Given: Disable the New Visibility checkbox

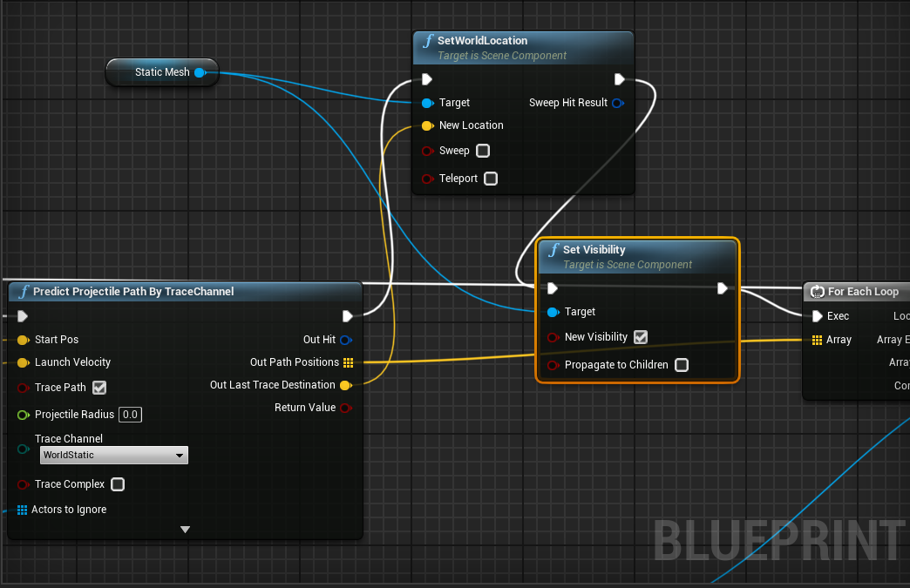Looking at the screenshot, I should click(x=641, y=337).
